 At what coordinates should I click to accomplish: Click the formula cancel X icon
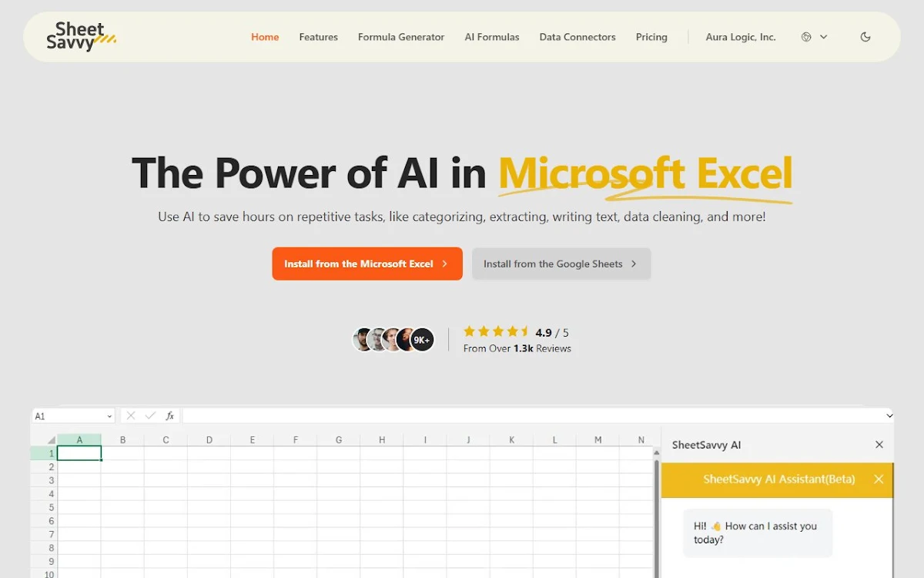131,416
